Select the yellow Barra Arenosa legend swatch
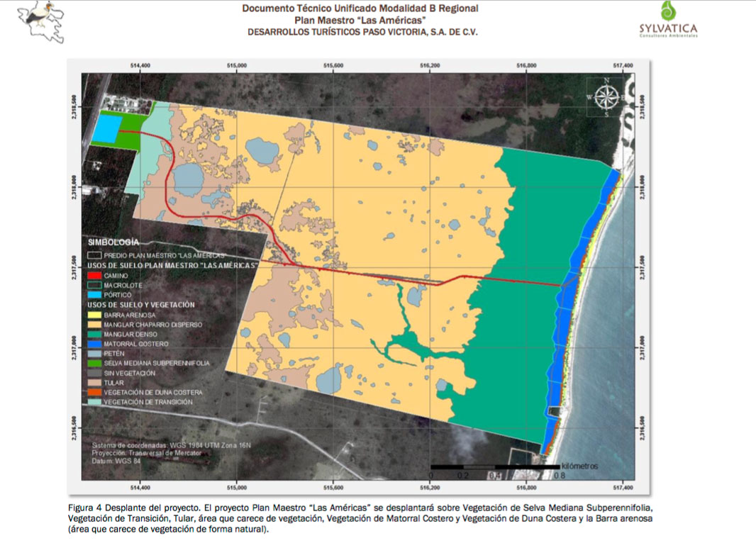756x543 pixels. (x=94, y=315)
